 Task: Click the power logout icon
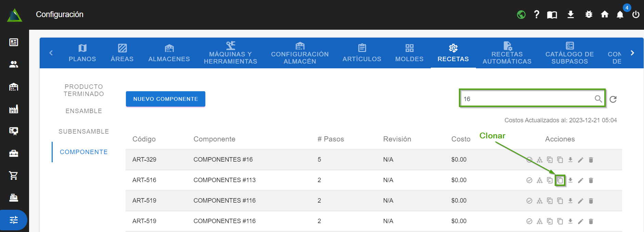636,15
